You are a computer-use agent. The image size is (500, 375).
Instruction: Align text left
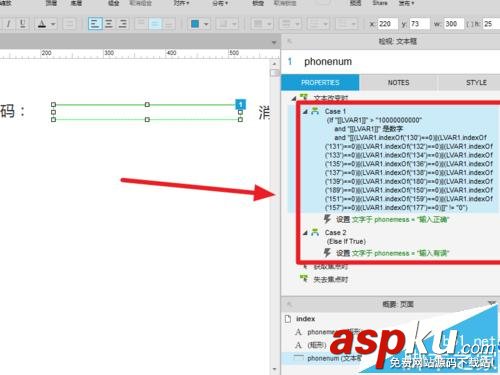point(95,24)
